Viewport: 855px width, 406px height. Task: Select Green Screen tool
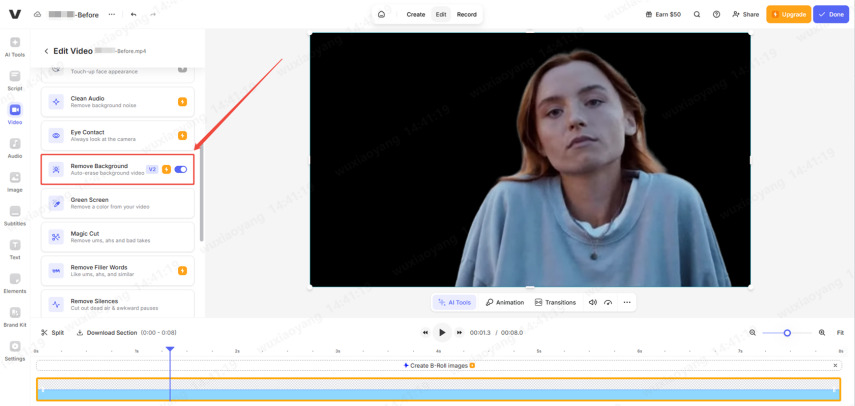pyautogui.click(x=118, y=203)
